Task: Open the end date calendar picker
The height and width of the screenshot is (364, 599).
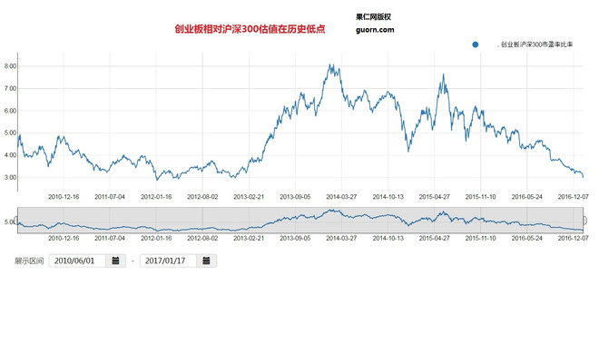Action: click(206, 261)
